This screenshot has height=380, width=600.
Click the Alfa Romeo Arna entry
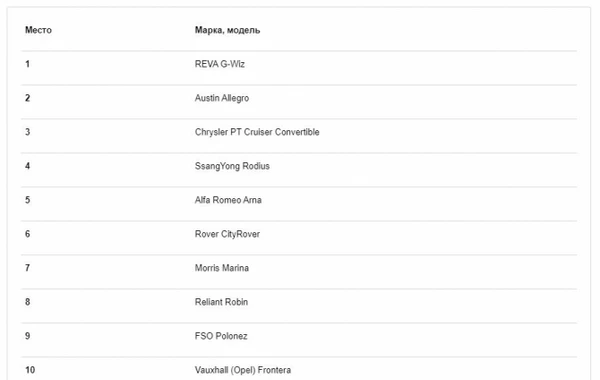coord(228,200)
